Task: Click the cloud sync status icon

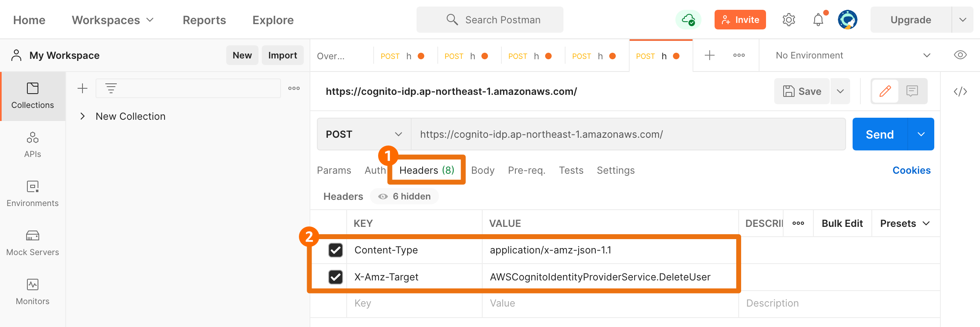Action: point(688,20)
